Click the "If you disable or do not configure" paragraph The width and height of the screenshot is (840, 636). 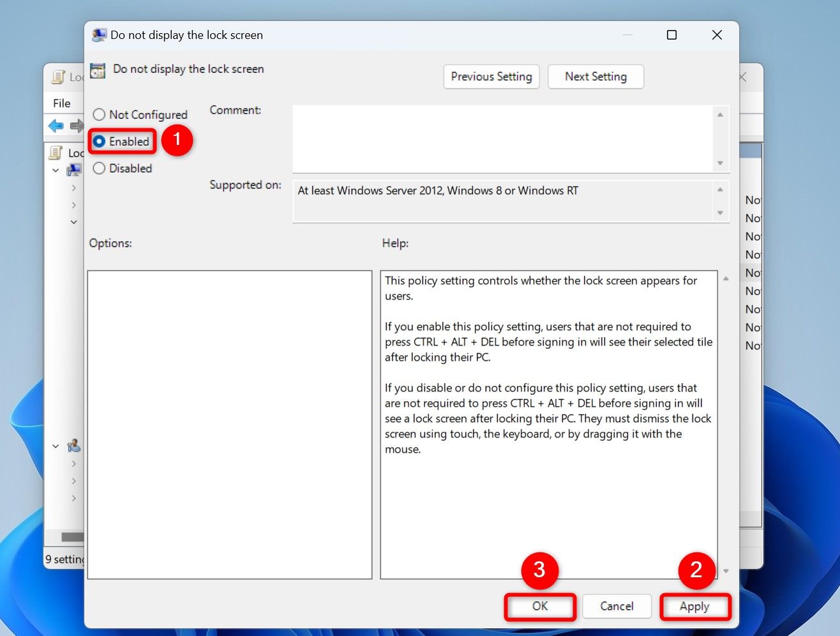548,418
